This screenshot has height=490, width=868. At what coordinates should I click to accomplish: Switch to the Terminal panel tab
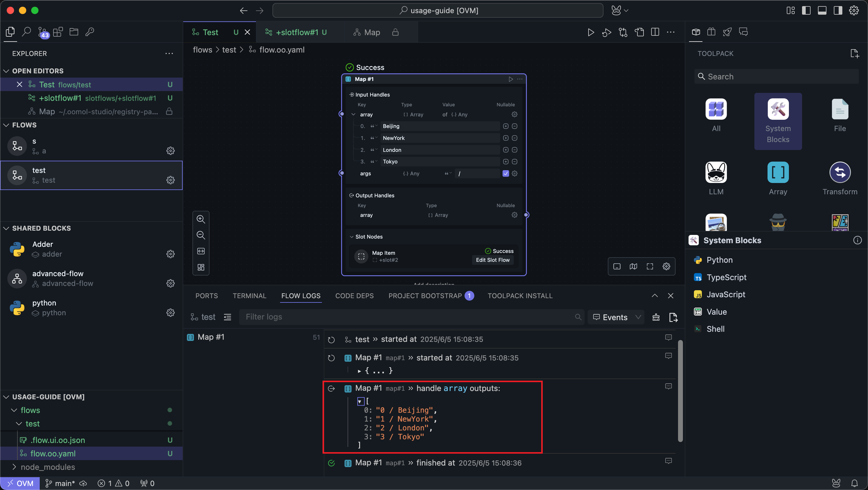coord(249,295)
